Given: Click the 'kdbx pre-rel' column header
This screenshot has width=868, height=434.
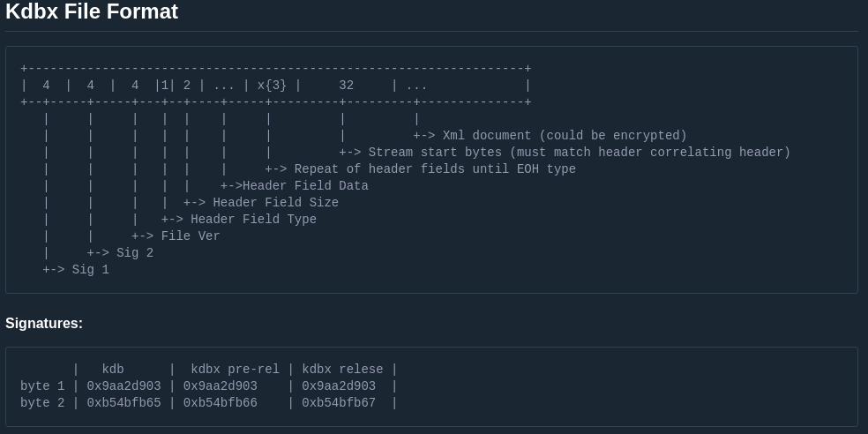Looking at the screenshot, I should (x=235, y=370).
